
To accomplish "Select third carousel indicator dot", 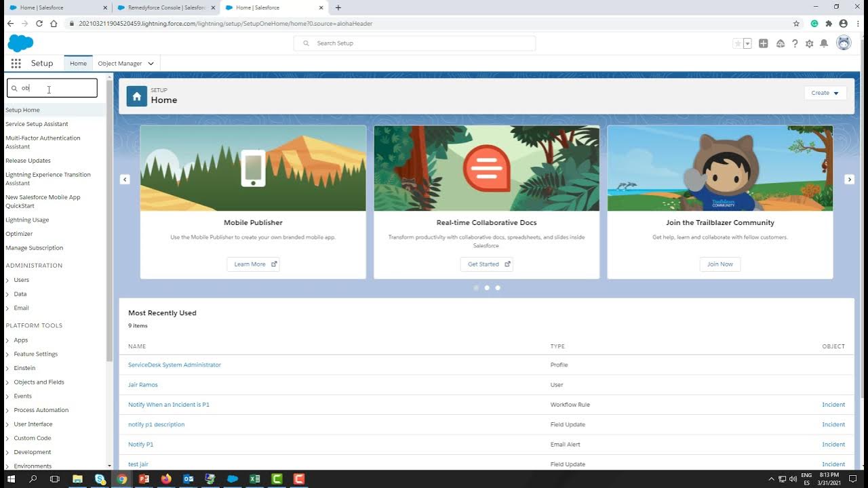I will 498,288.
